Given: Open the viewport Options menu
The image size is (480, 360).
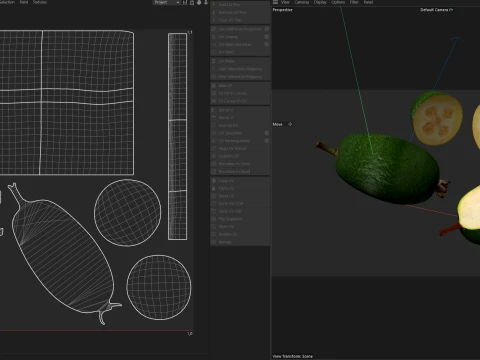Looking at the screenshot, I should point(338,2).
